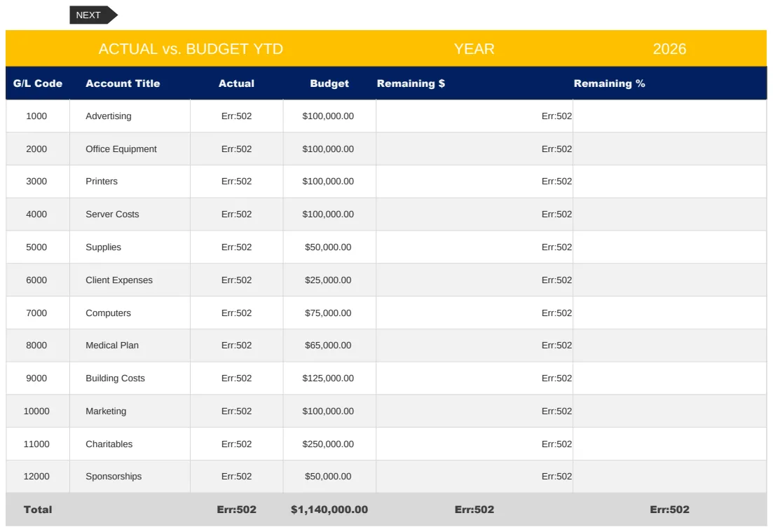Select the Charitables $250,000.00 budget cell
This screenshot has width=773, height=532.
329,444
